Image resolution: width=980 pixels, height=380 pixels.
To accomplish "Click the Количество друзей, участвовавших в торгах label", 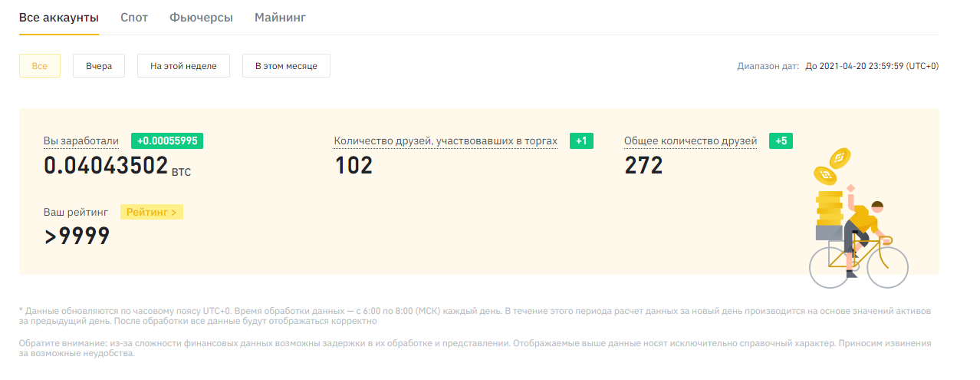I will [446, 141].
